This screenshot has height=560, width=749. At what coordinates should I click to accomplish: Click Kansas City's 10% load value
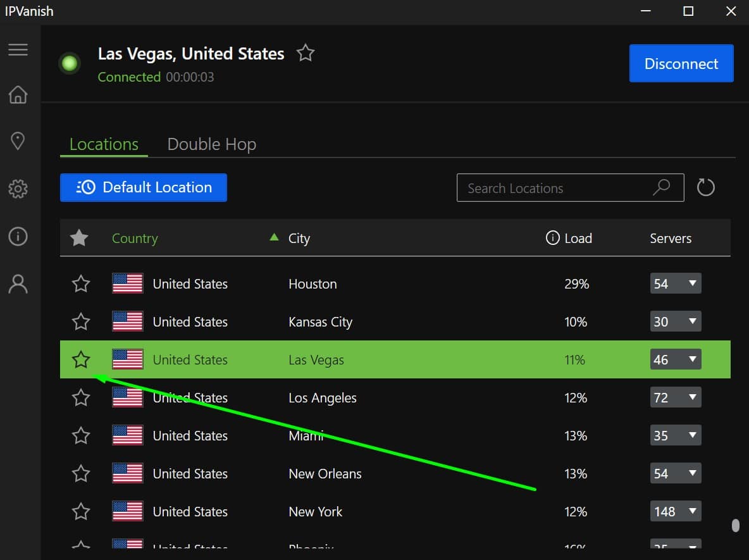[576, 321]
